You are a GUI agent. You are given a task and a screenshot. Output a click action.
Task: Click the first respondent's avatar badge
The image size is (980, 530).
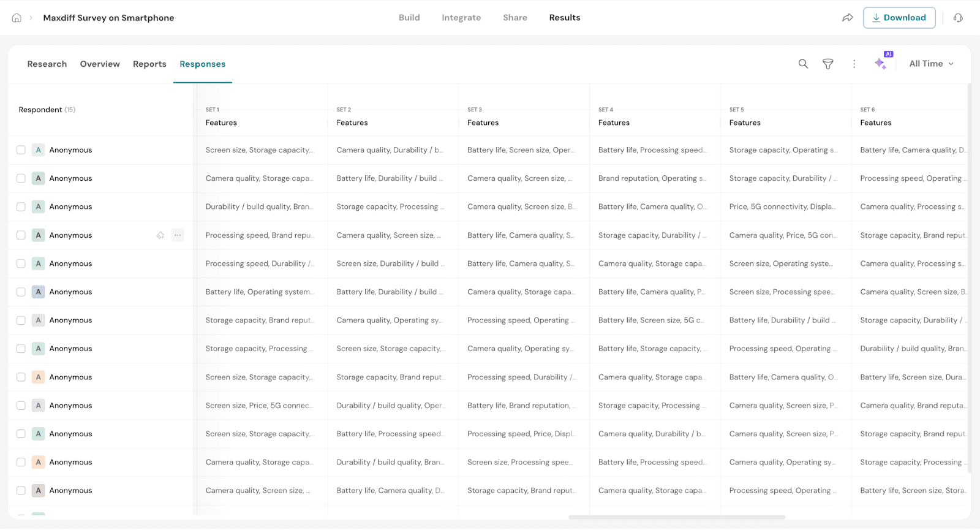(x=39, y=150)
